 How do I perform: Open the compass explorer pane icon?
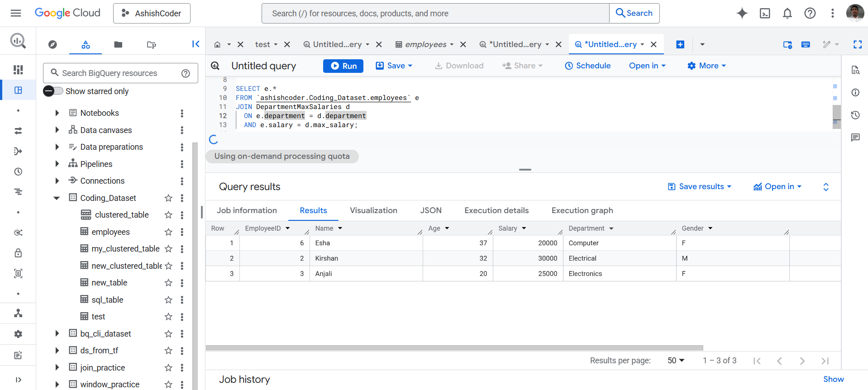pyautogui.click(x=52, y=44)
